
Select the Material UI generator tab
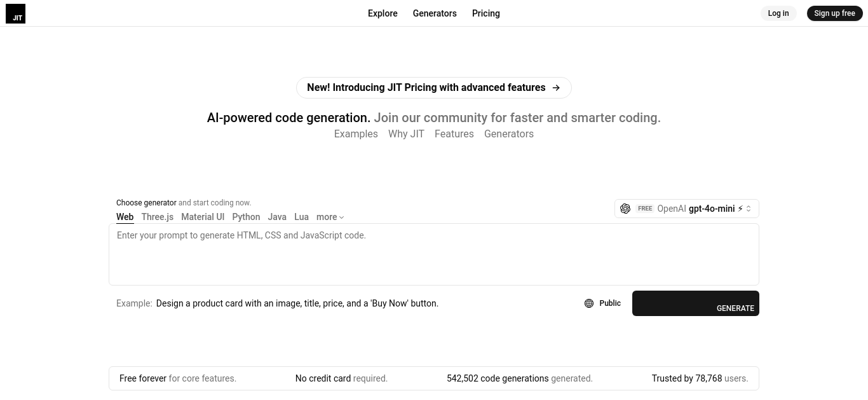click(x=203, y=217)
